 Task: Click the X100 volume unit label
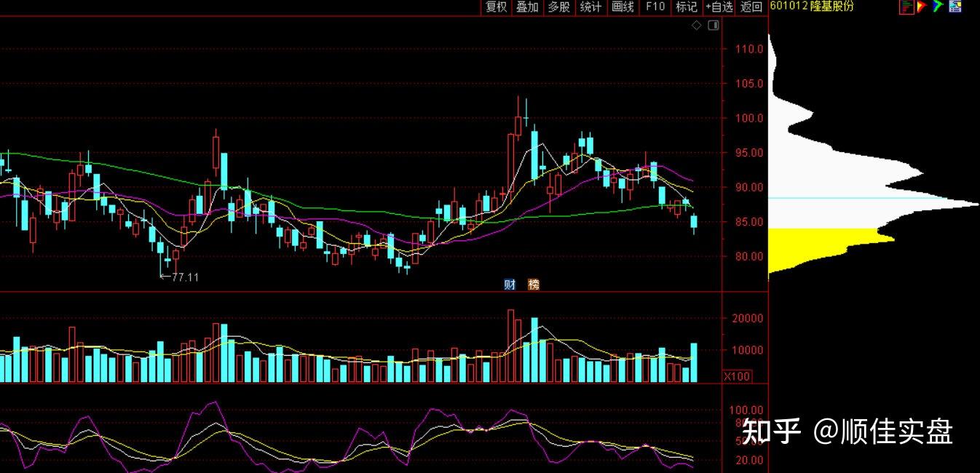pyautogui.click(x=737, y=376)
